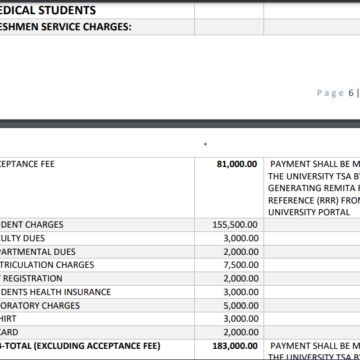Click the DEPARTMENTAL DUES row label
Image resolution: width=360 pixels, height=360 pixels.
click(38, 252)
